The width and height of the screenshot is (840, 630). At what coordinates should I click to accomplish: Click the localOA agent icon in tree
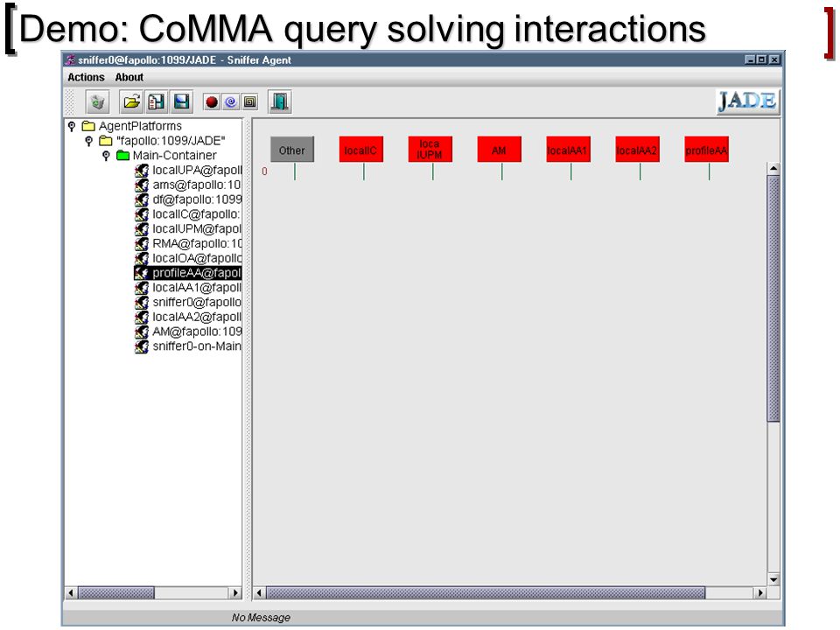(142, 258)
